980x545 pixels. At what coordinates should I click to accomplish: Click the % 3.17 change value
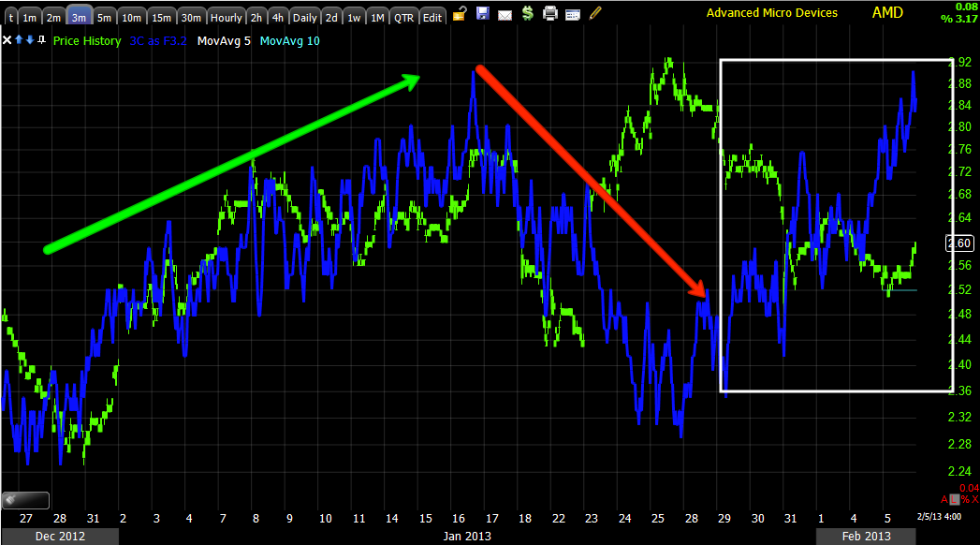click(x=958, y=19)
